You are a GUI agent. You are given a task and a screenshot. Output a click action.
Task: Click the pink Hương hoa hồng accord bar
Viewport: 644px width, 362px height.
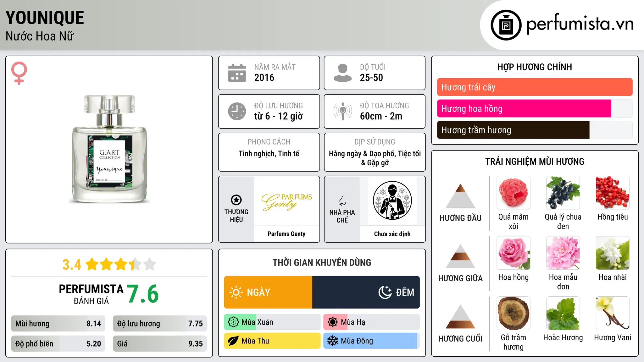point(524,108)
